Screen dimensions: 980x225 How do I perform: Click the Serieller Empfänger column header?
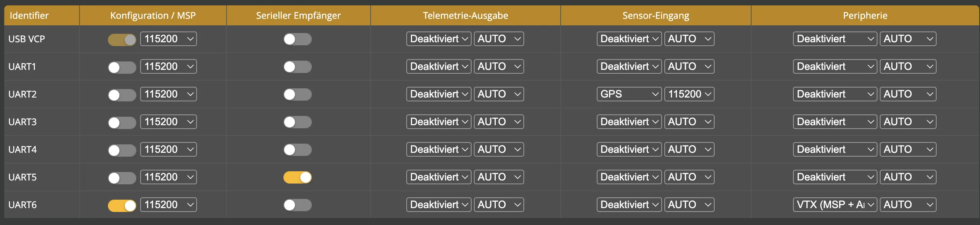pyautogui.click(x=298, y=15)
